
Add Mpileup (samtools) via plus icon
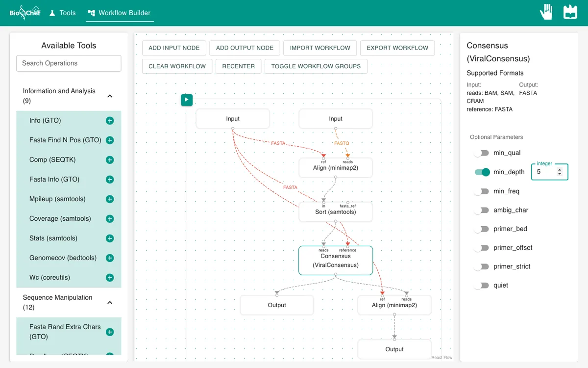point(110,199)
